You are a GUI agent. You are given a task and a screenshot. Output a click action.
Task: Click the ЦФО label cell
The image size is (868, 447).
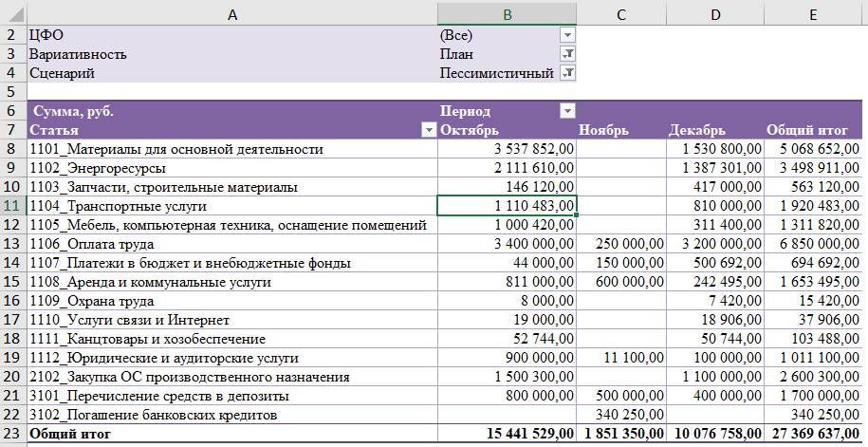click(x=232, y=35)
